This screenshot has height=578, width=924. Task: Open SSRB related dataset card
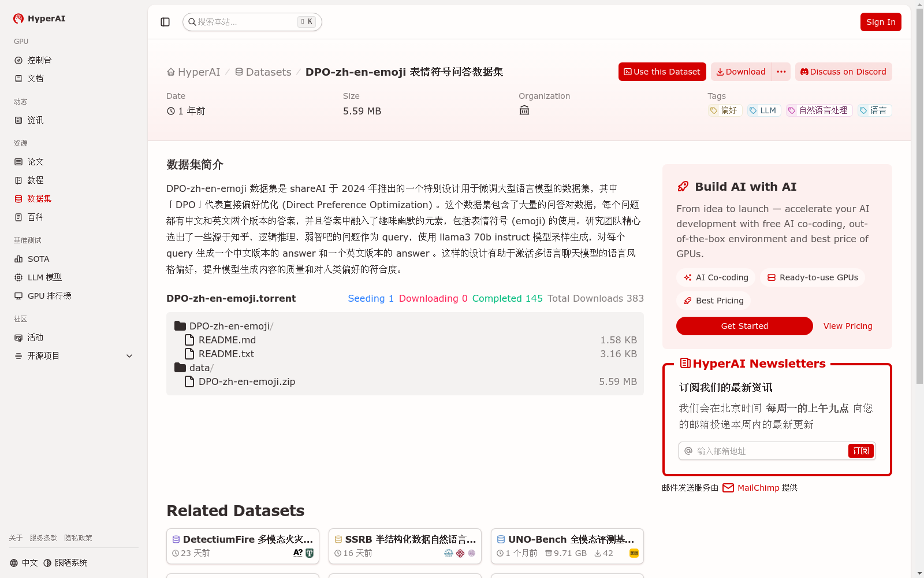pyautogui.click(x=405, y=546)
